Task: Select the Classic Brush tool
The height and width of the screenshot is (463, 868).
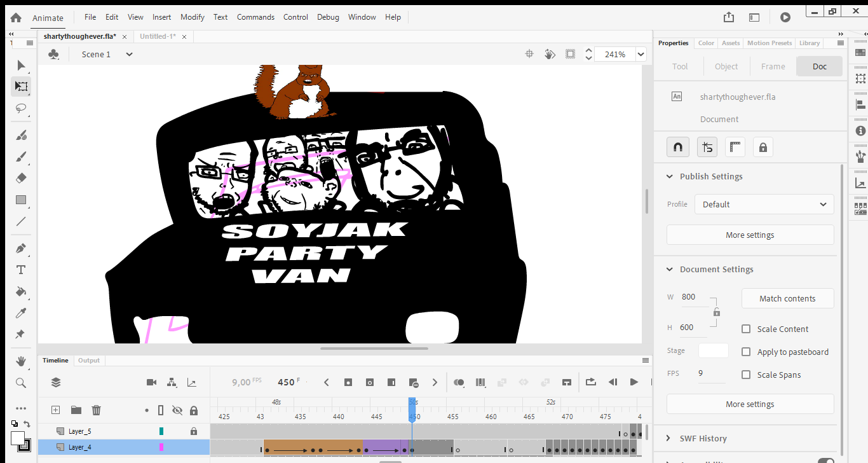Action: click(x=21, y=156)
